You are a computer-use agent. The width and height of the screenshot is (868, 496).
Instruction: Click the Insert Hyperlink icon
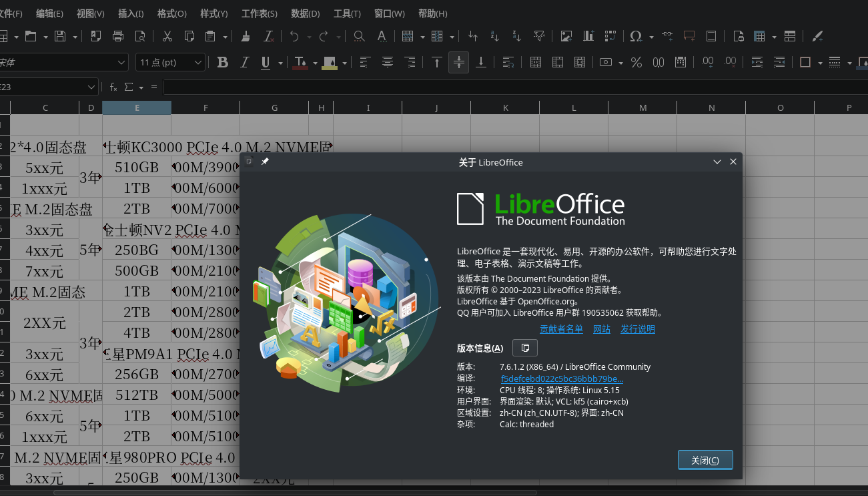[667, 36]
